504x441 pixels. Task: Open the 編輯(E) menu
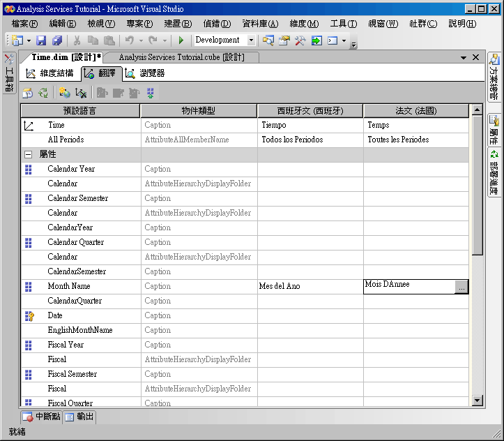pyautogui.click(x=63, y=24)
